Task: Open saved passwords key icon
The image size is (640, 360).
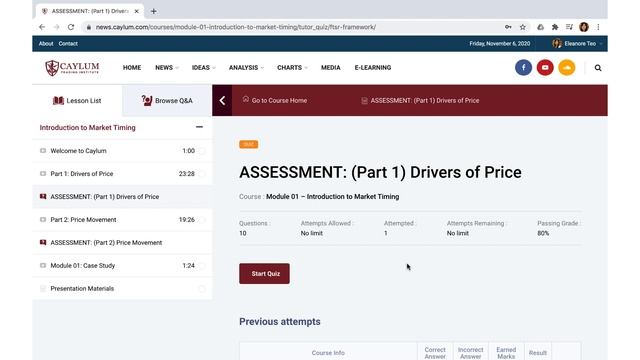Action: [x=508, y=27]
